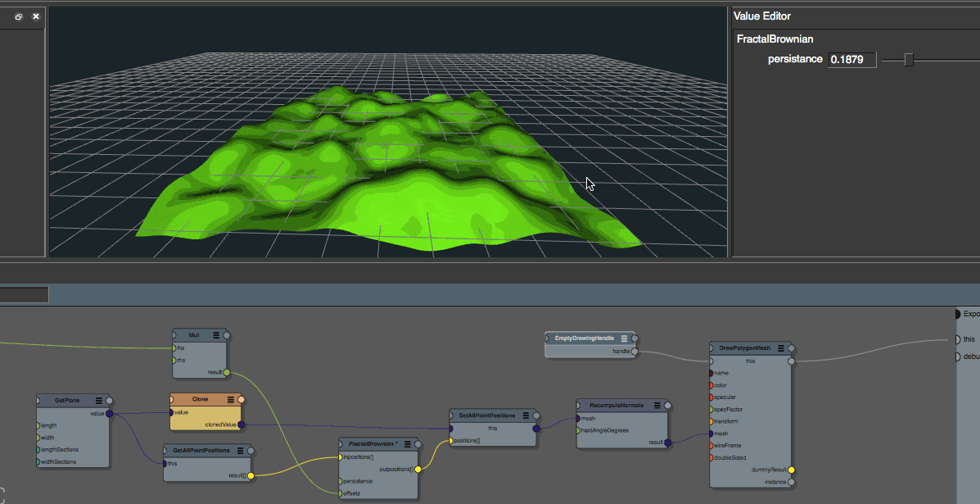Image resolution: width=980 pixels, height=504 pixels.
Task: Open the GetPlane node's hamburger menu
Action: 99,400
